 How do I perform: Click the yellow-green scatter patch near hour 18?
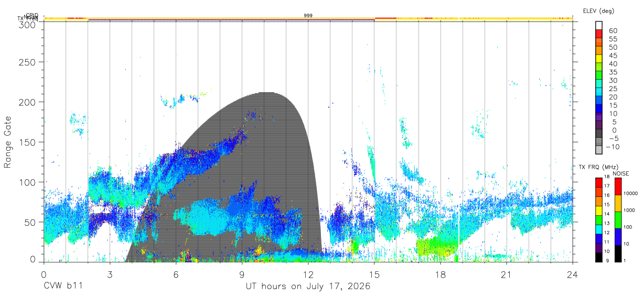point(436,246)
